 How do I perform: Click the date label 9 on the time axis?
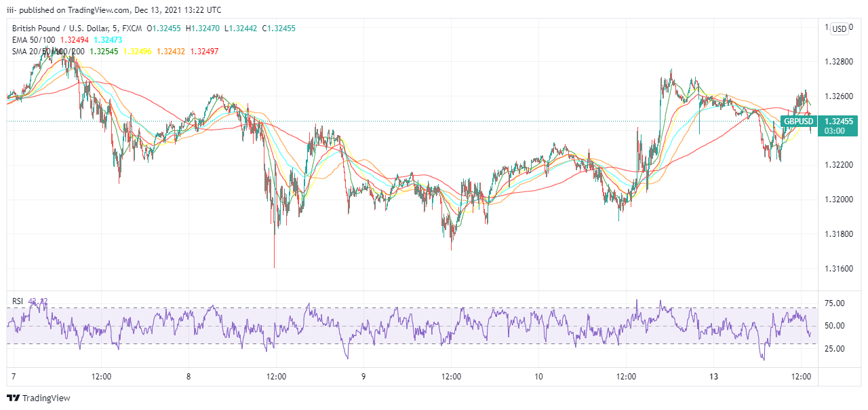click(363, 377)
